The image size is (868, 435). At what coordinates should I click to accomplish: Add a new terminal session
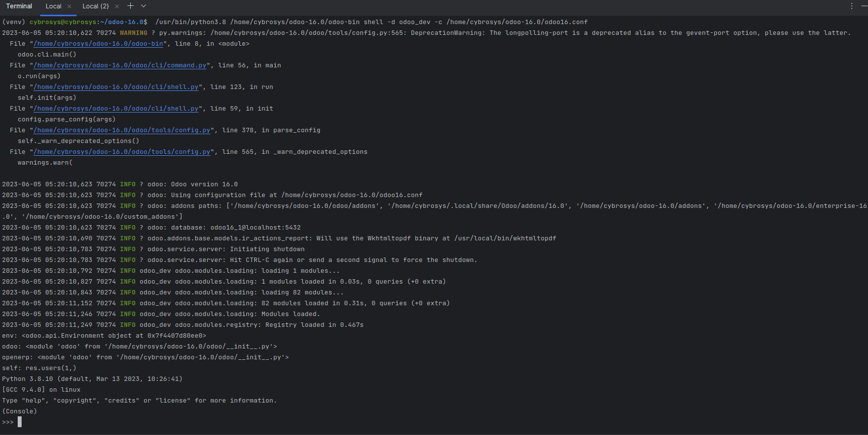[130, 6]
